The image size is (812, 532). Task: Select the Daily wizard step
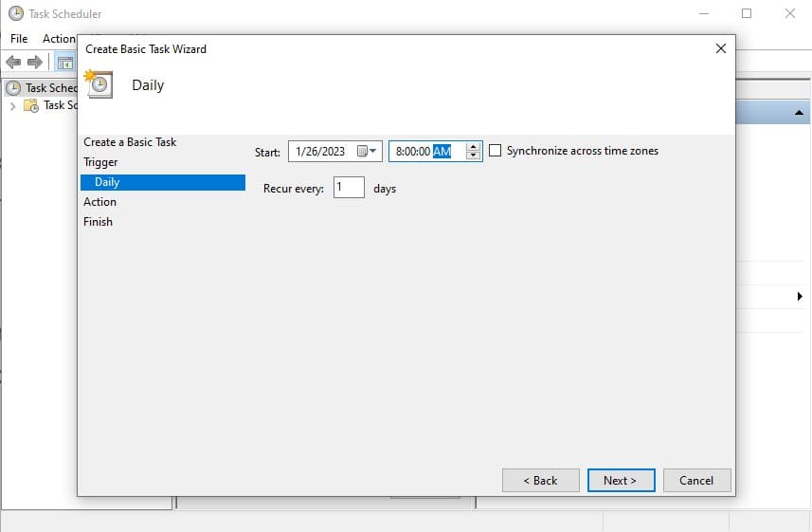163,182
